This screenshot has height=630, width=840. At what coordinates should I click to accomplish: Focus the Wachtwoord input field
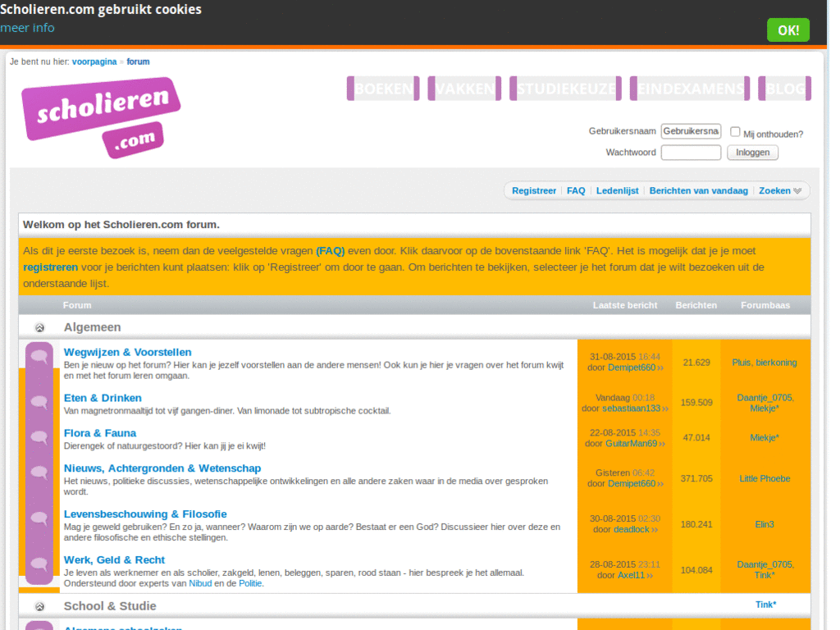[691, 153]
